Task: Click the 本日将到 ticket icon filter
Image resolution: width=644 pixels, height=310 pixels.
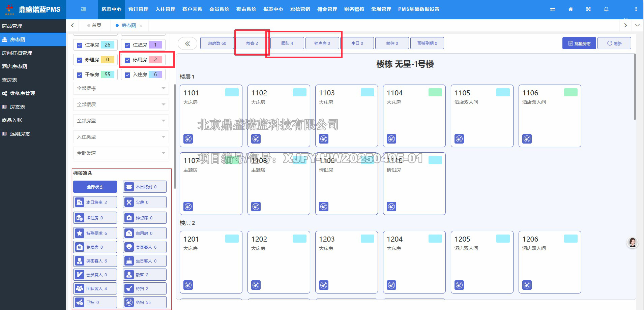Action: point(129,187)
